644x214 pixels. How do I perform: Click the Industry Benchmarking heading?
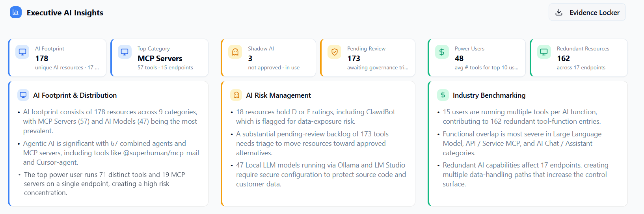click(x=489, y=95)
